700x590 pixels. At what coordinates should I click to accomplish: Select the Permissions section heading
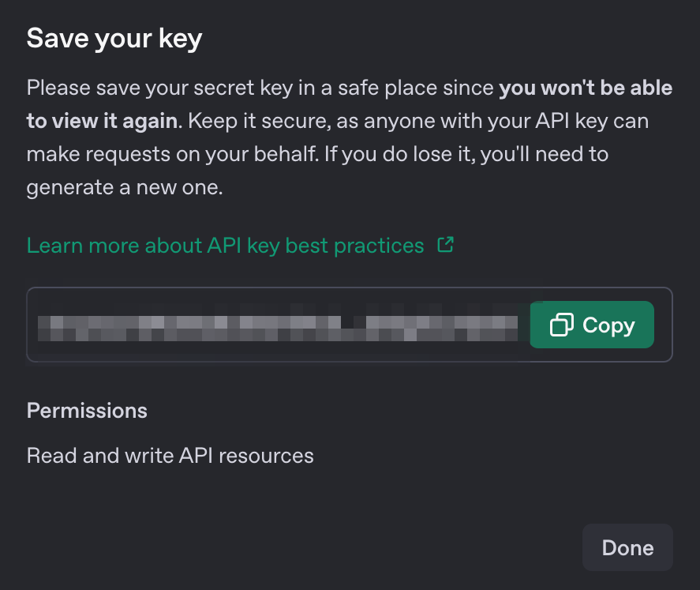[x=87, y=410]
